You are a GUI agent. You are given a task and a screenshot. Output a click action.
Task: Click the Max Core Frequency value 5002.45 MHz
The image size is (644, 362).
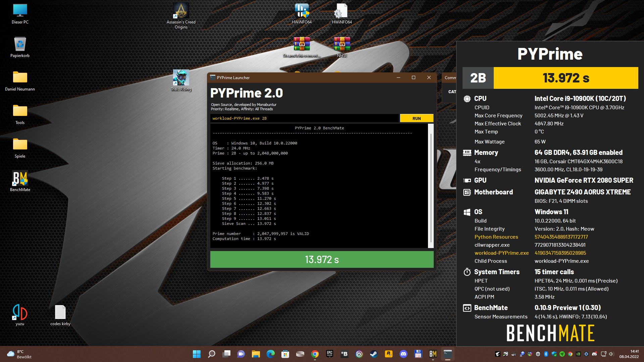[559, 116]
